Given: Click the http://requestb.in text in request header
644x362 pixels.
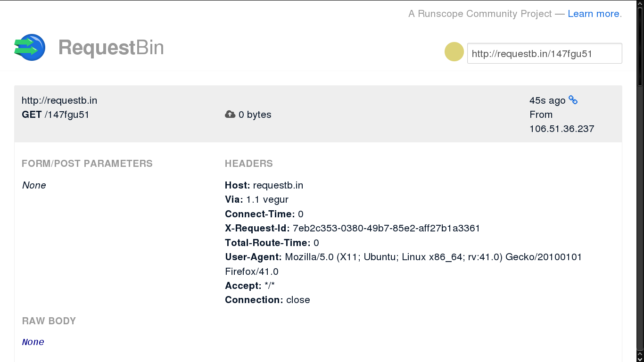Looking at the screenshot, I should [59, 100].
